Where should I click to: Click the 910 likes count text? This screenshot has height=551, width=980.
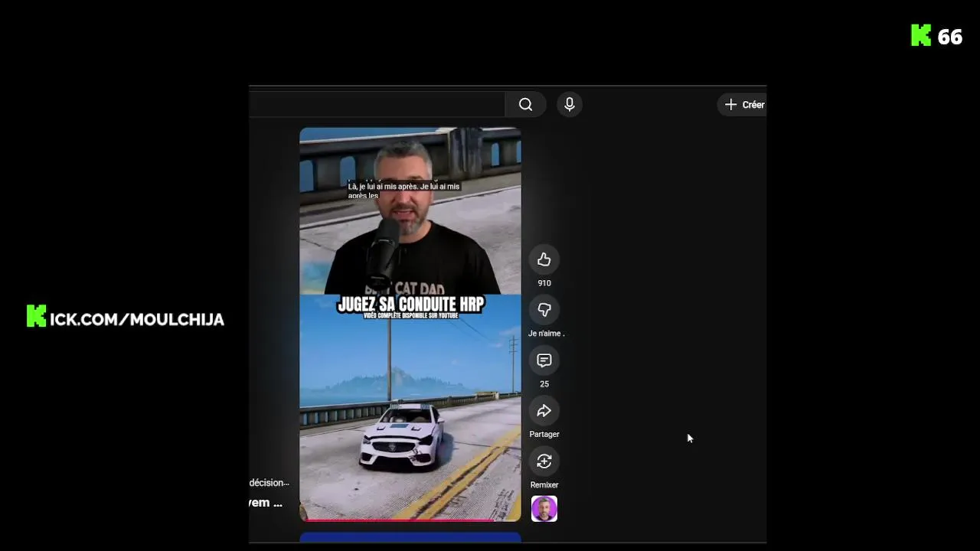[544, 283]
